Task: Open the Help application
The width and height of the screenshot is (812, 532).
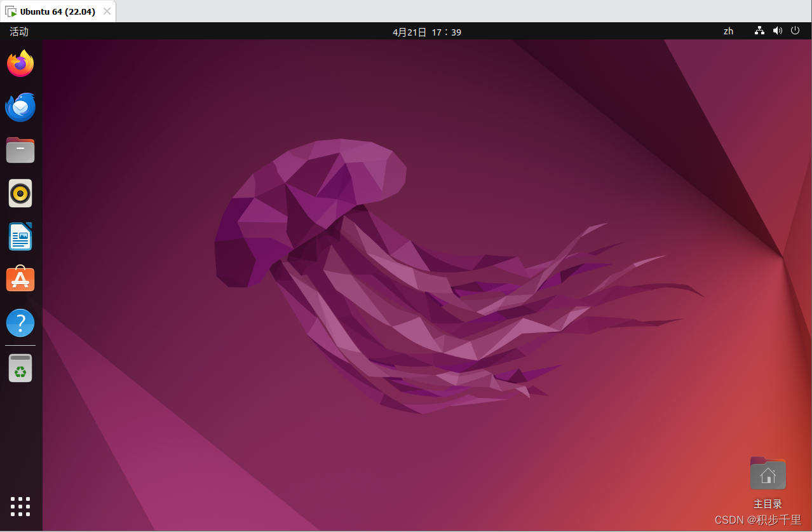Action: click(20, 323)
